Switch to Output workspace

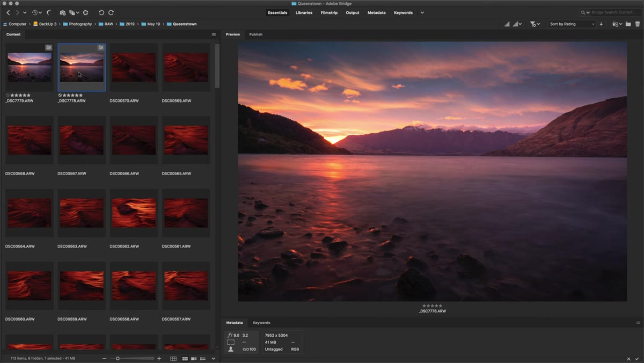coord(353,12)
